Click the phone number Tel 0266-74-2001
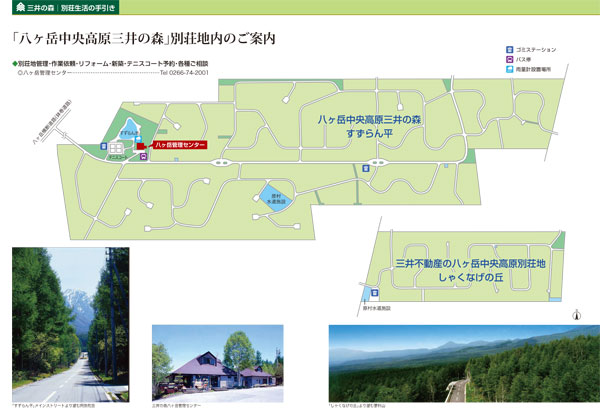Image resolution: width=600 pixels, height=409 pixels. point(184,73)
